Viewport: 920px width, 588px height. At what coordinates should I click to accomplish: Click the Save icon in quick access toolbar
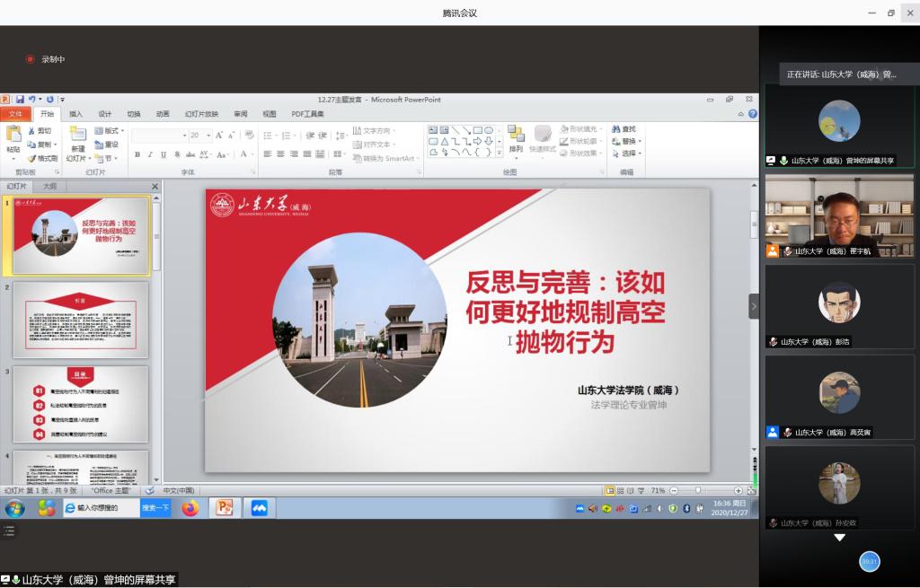click(18, 100)
